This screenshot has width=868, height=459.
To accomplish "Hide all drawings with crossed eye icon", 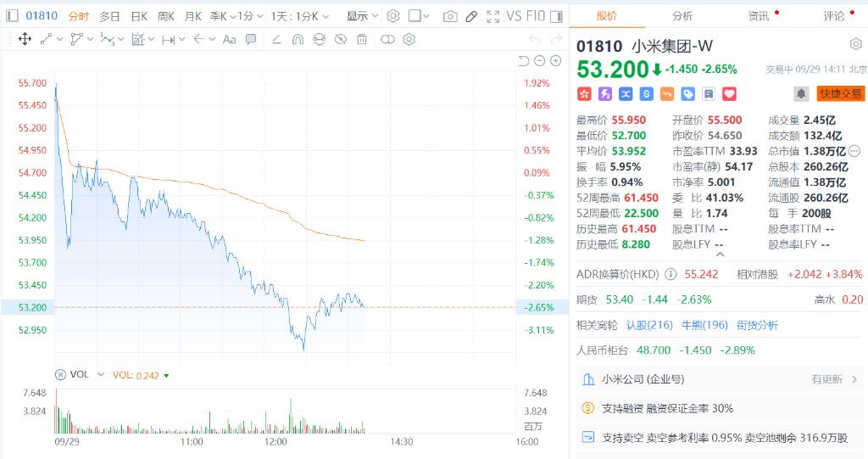I will (341, 39).
